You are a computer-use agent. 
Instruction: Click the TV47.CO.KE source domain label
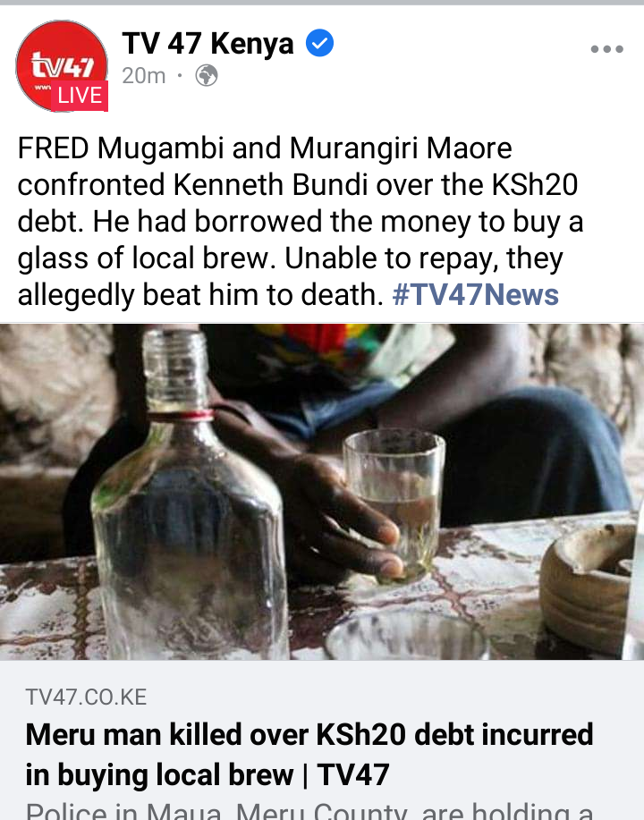87,697
